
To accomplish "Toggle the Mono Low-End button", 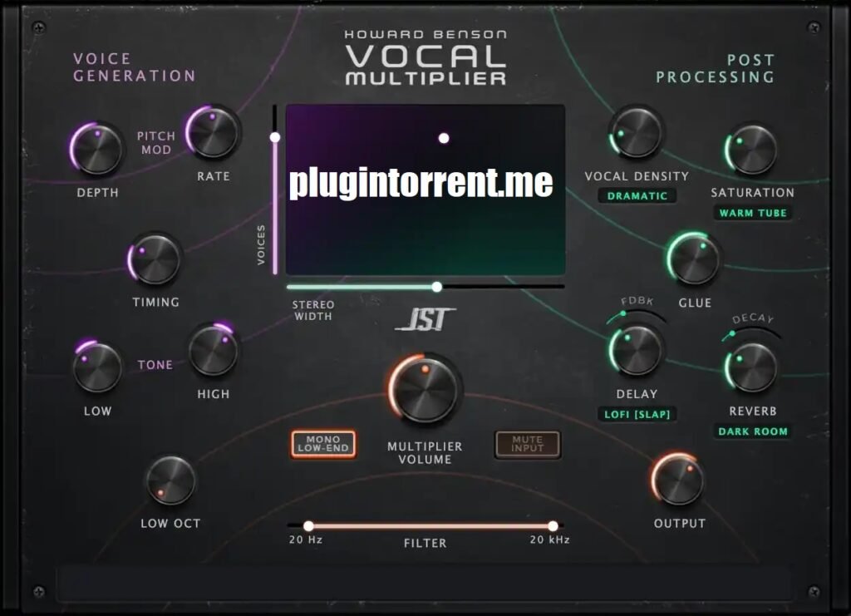I will click(x=323, y=444).
